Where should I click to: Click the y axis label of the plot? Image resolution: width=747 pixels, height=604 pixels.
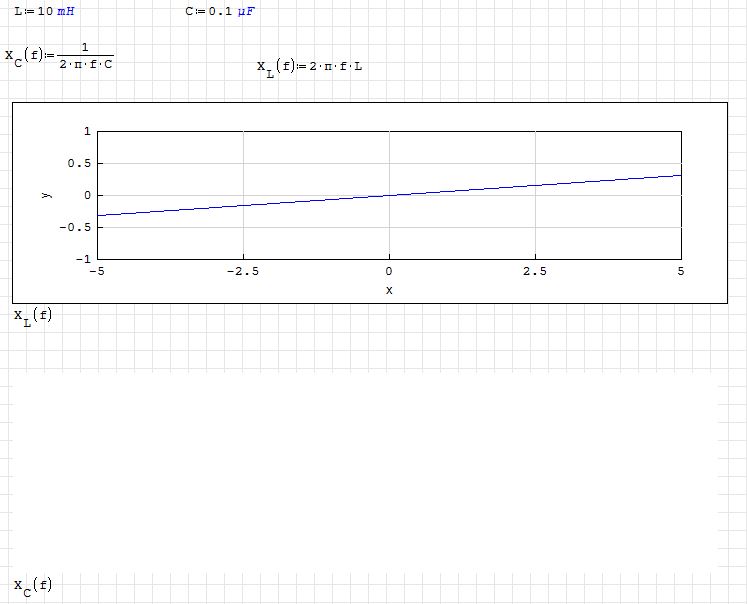click(47, 194)
